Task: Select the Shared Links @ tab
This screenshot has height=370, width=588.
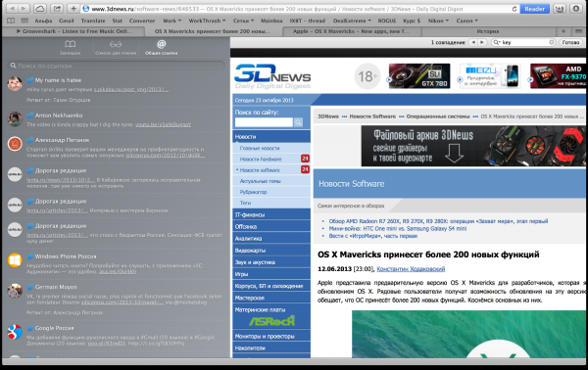Action: click(162, 48)
